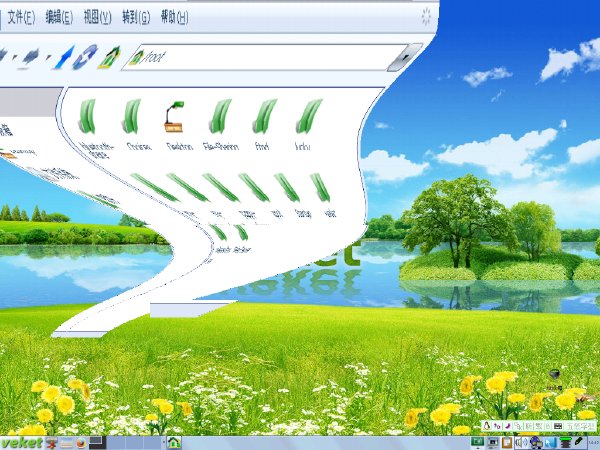Click the green monitor tray icon
Image resolution: width=600 pixels, height=450 pixels.
478,442
